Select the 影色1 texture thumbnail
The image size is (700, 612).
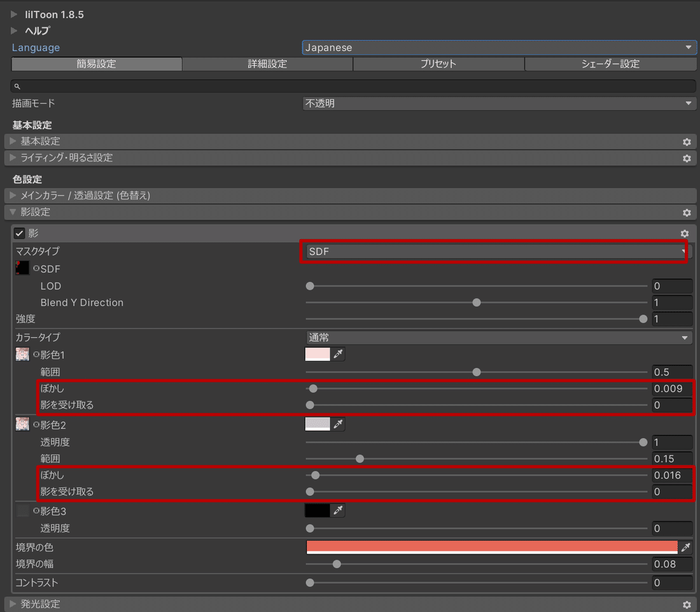click(x=22, y=354)
